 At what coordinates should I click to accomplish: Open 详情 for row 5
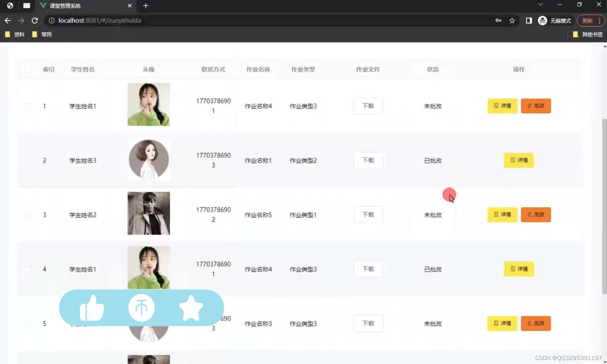point(502,323)
